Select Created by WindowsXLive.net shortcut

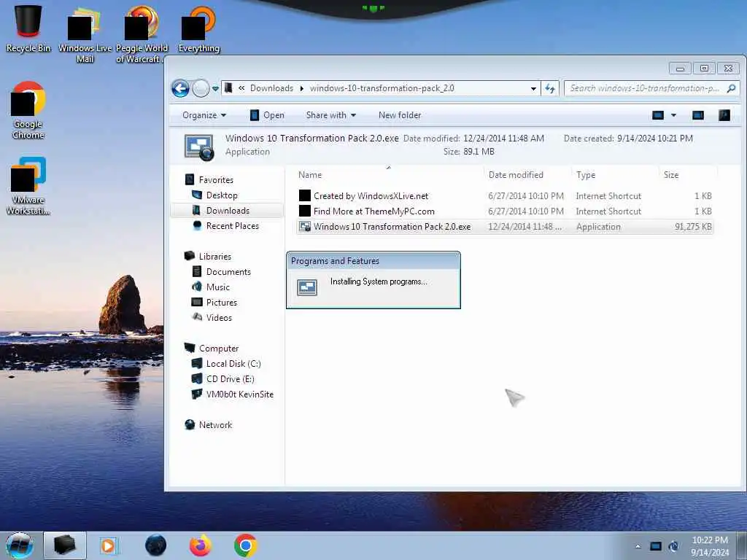[505, 195]
